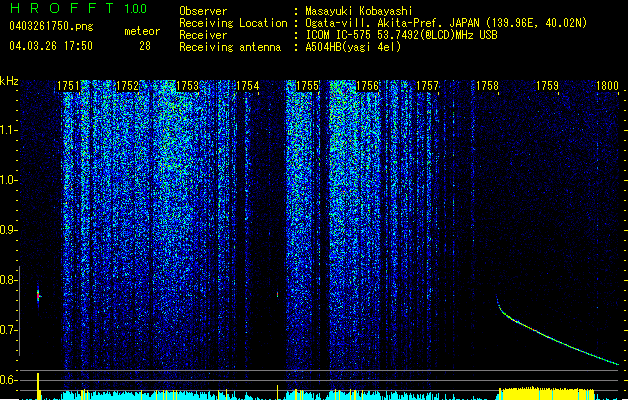Click the small red echo dot before 1755

(x=277, y=294)
